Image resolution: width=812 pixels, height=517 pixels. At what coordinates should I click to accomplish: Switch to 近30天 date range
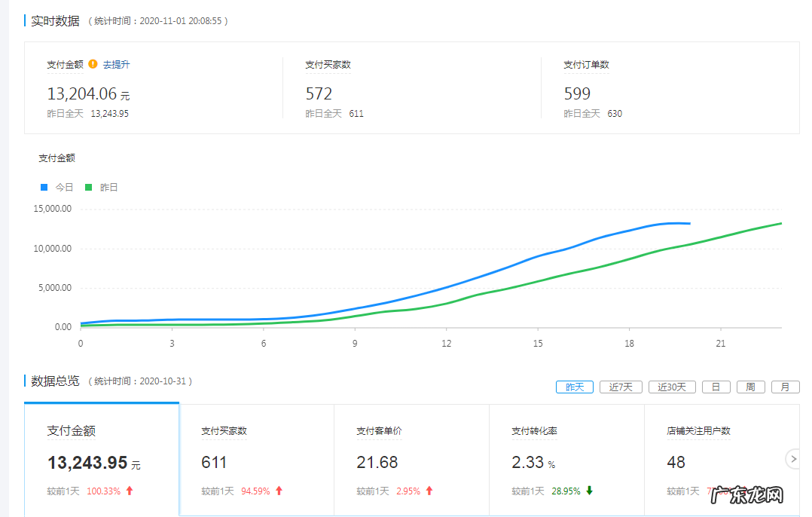point(672,387)
